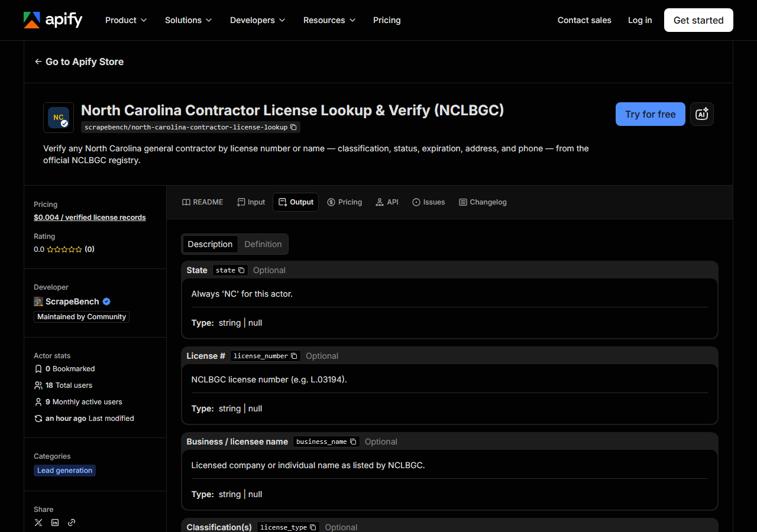Click the Total users icon
757x532 pixels.
coord(38,385)
